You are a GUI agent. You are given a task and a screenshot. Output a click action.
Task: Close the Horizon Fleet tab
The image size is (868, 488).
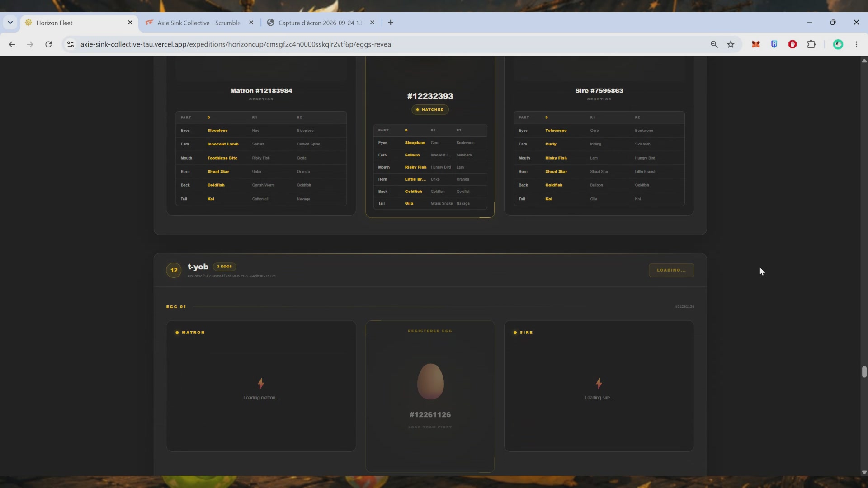tap(130, 23)
